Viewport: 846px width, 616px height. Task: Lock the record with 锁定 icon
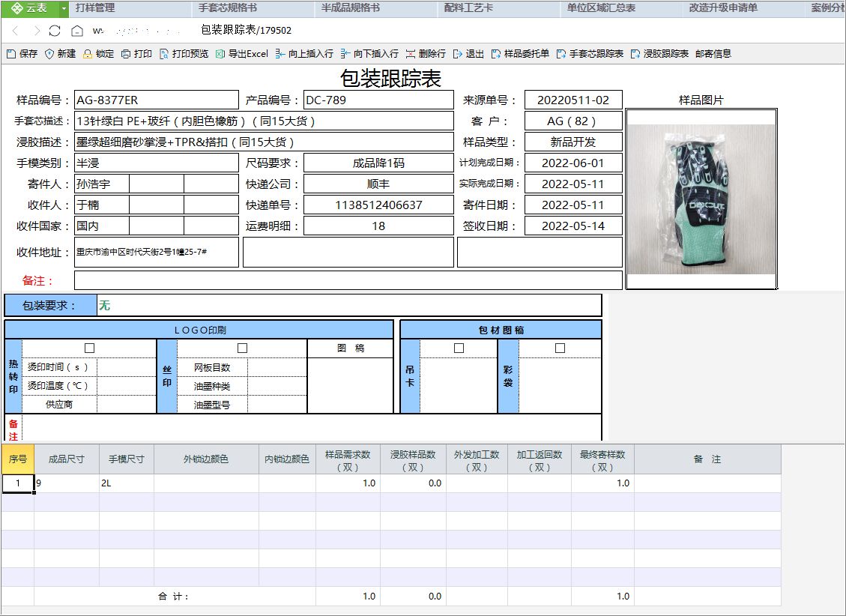[x=88, y=54]
